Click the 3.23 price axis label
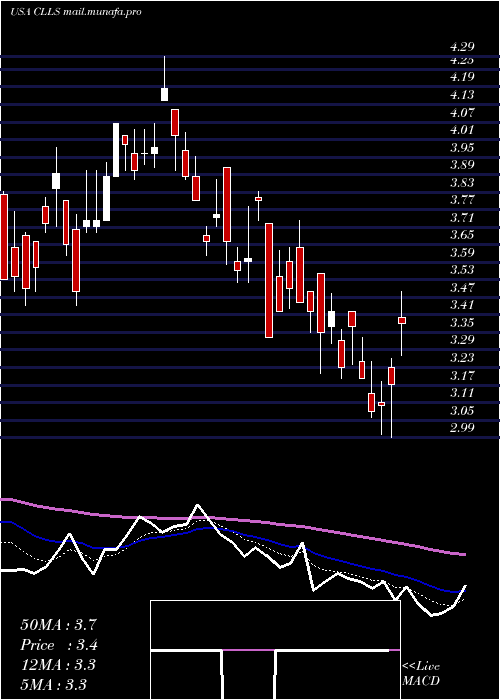Image resolution: width=500 pixels, height=700 pixels. click(462, 358)
